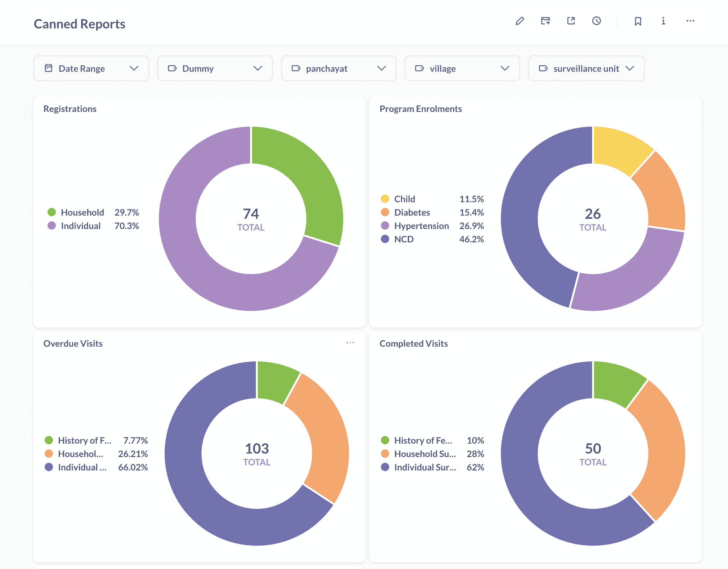Image resolution: width=728 pixels, height=569 pixels.
Task: Expand the surveillance unit filter
Action: [x=586, y=68]
